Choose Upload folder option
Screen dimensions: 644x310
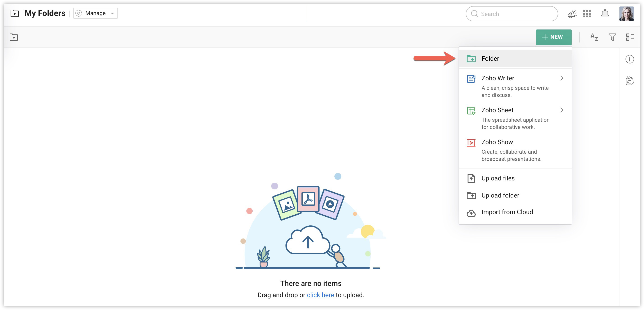pyautogui.click(x=500, y=195)
